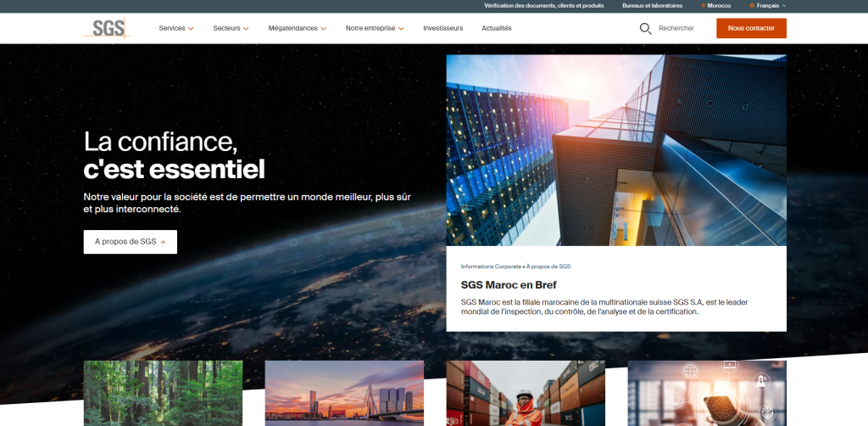Open Vérification des documents, clients et produits
The image size is (868, 426).
click(543, 6)
